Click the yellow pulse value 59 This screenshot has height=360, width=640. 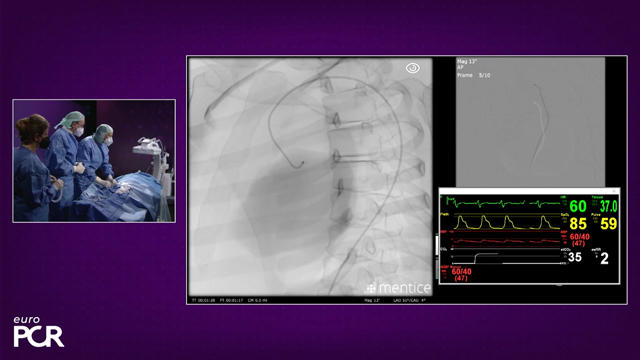(x=609, y=224)
